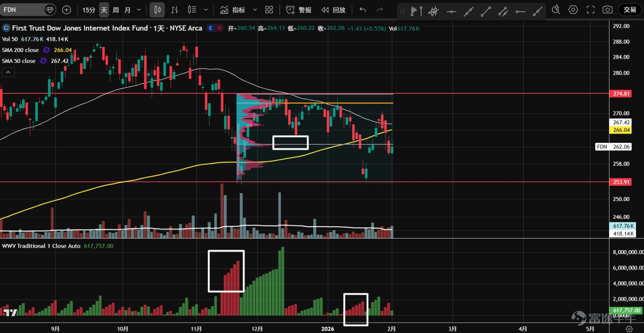Click the 12月 label on time axis
Screen dimensions: 644x333
[x=257, y=329]
